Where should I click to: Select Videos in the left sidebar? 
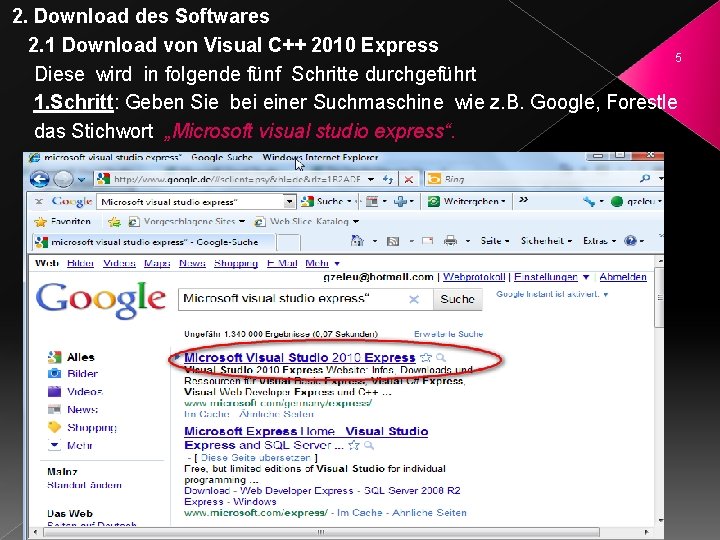click(75, 392)
